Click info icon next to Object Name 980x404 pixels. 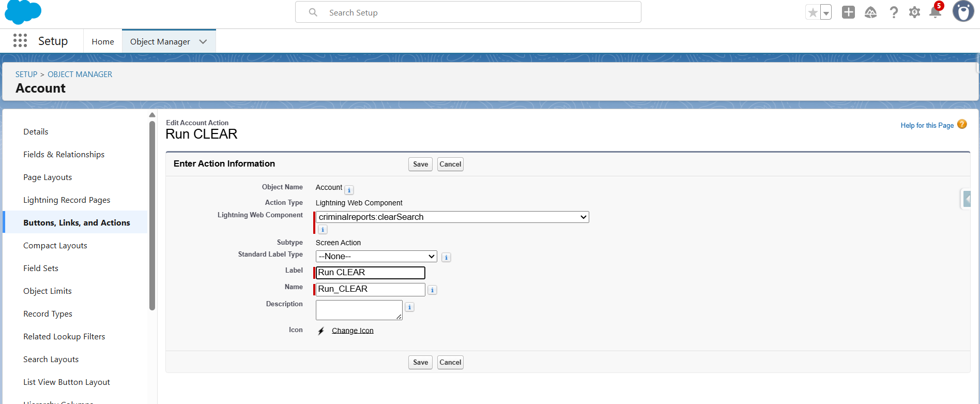tap(349, 190)
